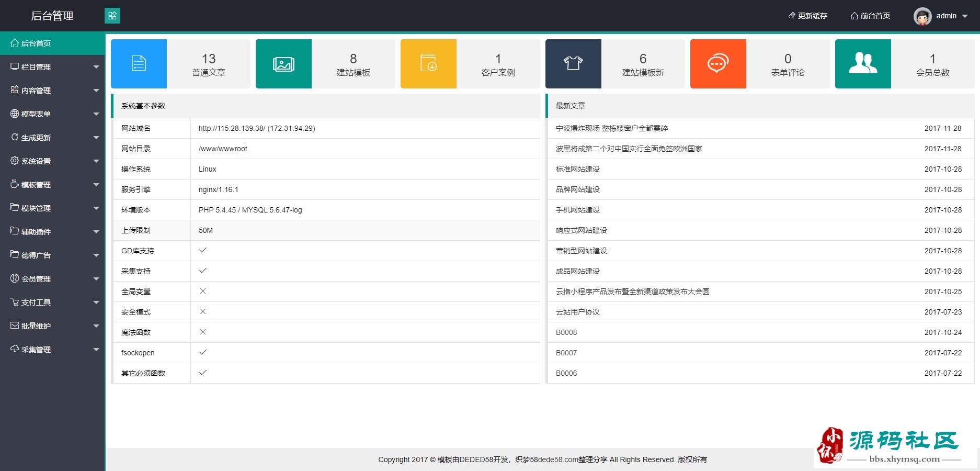980x471 pixels.
Task: Expand the 栏目管理 arrow in sidebar
Action: click(x=96, y=67)
